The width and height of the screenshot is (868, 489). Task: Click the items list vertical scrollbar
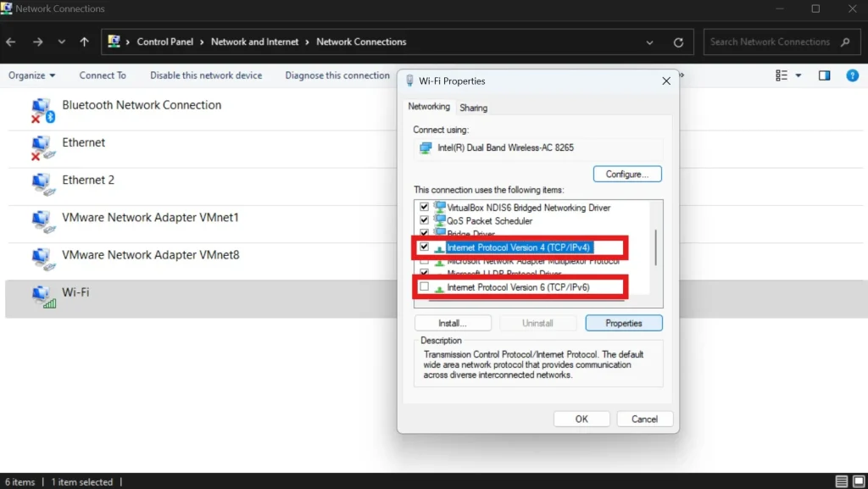pos(656,247)
